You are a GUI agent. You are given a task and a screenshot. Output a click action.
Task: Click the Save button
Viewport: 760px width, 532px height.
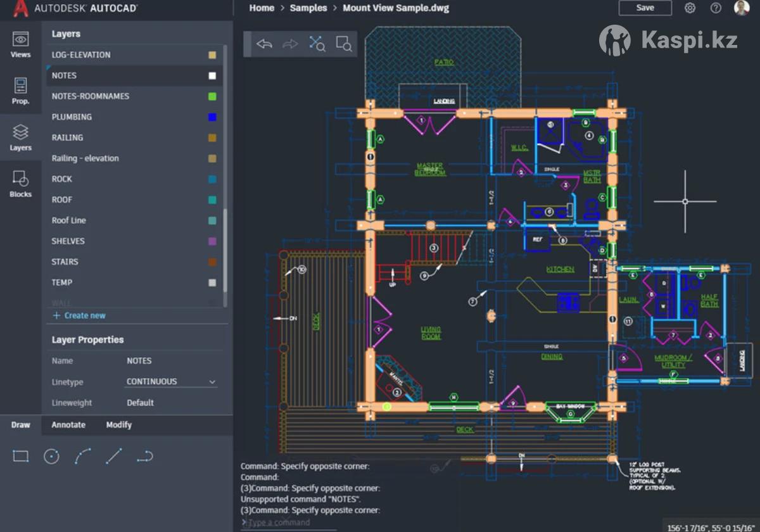[x=645, y=8]
